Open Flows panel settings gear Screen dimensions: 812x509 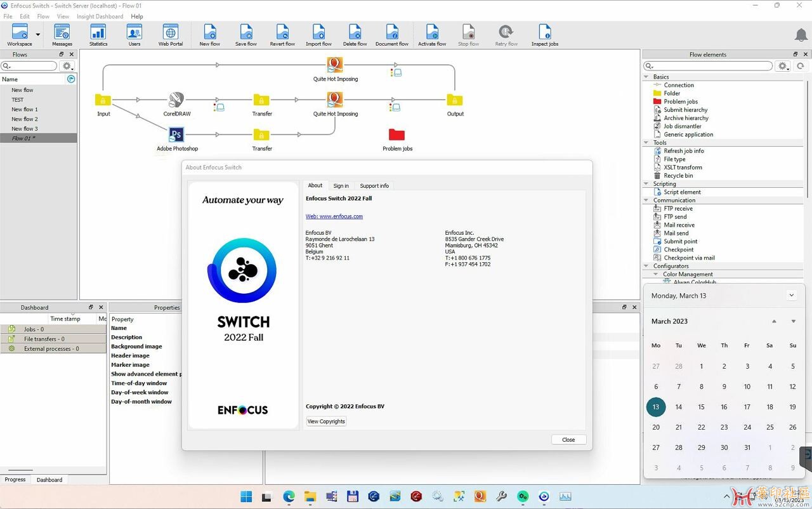67,66
